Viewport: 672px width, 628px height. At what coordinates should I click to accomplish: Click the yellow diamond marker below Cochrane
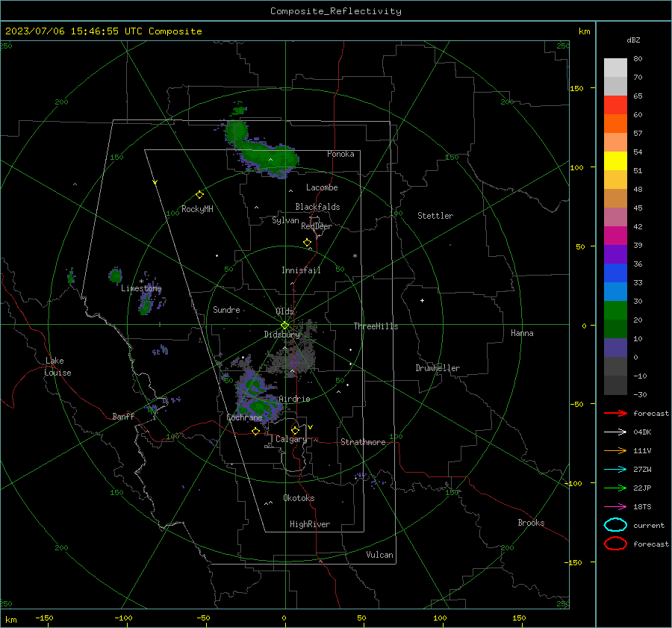(x=256, y=431)
